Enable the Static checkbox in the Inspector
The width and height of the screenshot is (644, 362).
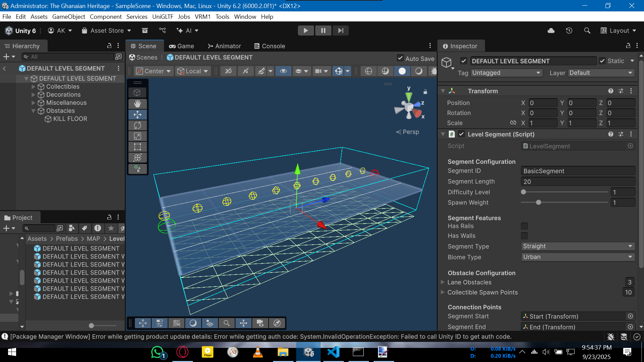(x=602, y=61)
